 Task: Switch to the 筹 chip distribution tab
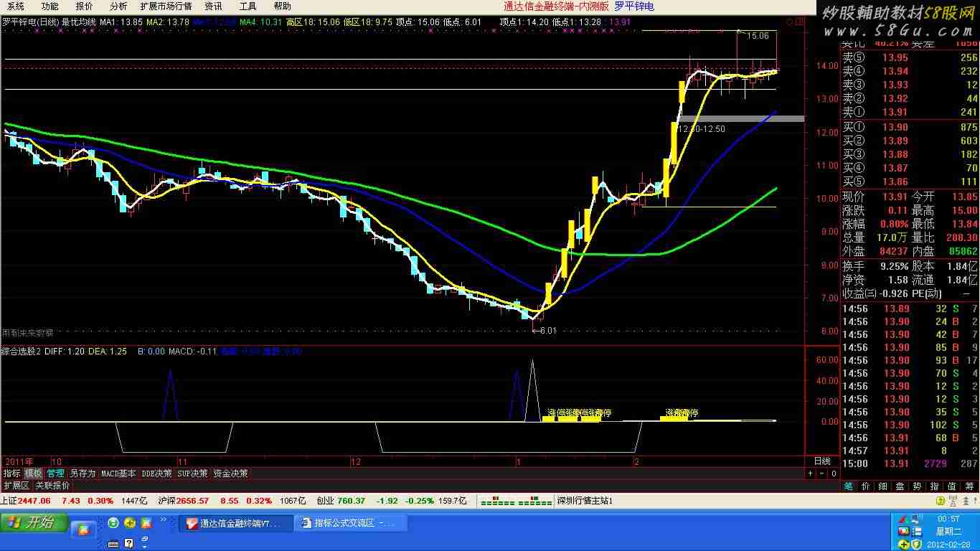tap(969, 486)
